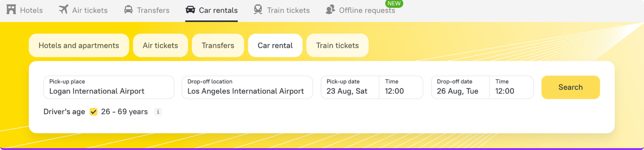Image resolution: width=644 pixels, height=150 pixels.
Task: Click the green NEW badge
Action: (394, 4)
